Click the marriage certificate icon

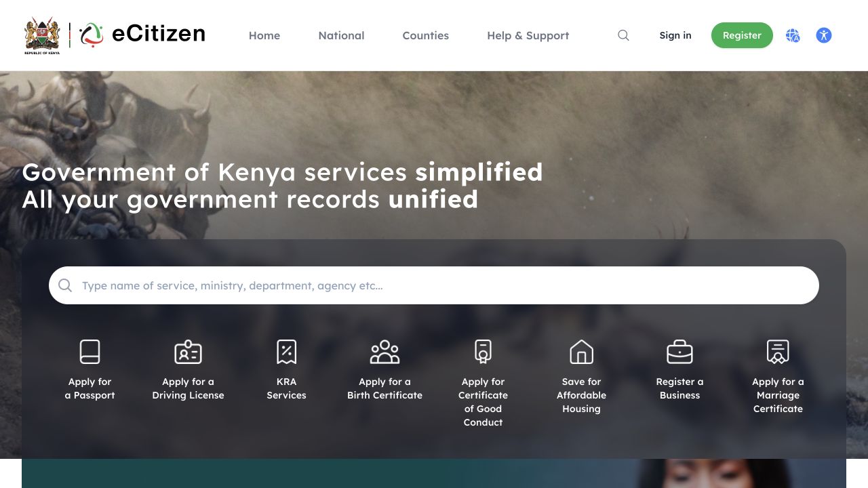pyautogui.click(x=778, y=352)
